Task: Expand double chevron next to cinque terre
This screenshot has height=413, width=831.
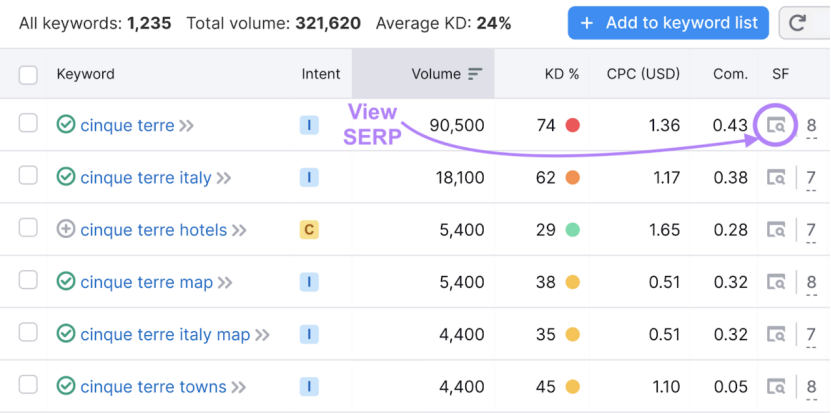Action: [x=186, y=126]
